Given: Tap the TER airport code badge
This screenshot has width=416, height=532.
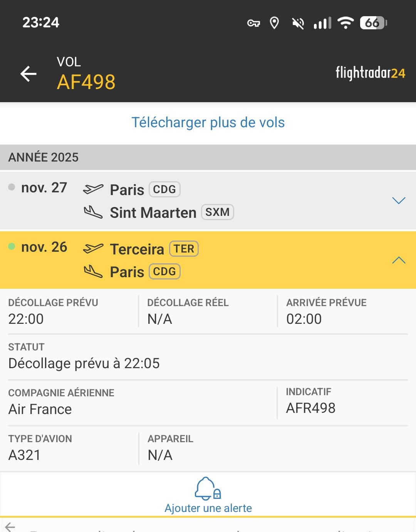Looking at the screenshot, I should 184,249.
